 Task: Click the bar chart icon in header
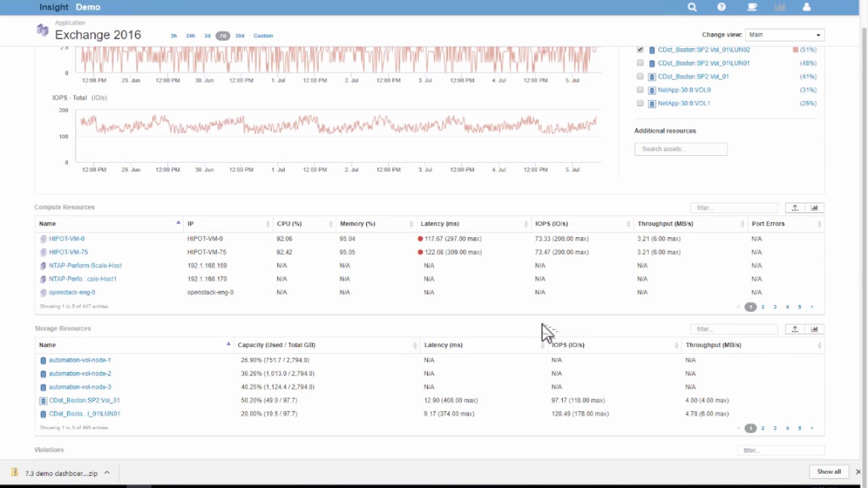(780, 7)
